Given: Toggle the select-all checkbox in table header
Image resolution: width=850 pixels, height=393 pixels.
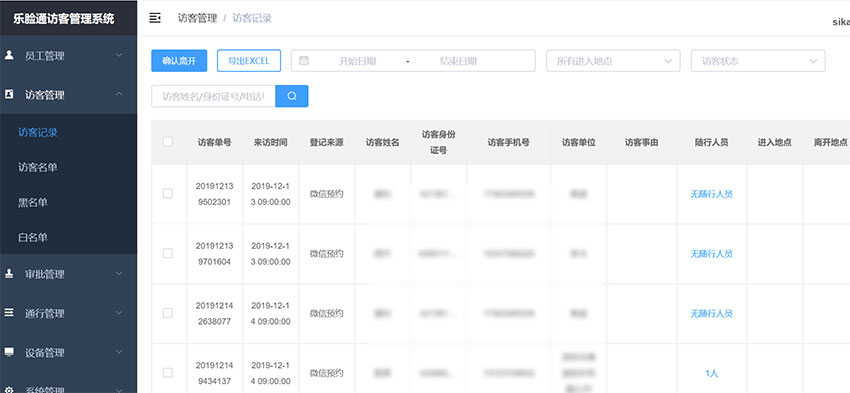Looking at the screenshot, I should pyautogui.click(x=168, y=142).
